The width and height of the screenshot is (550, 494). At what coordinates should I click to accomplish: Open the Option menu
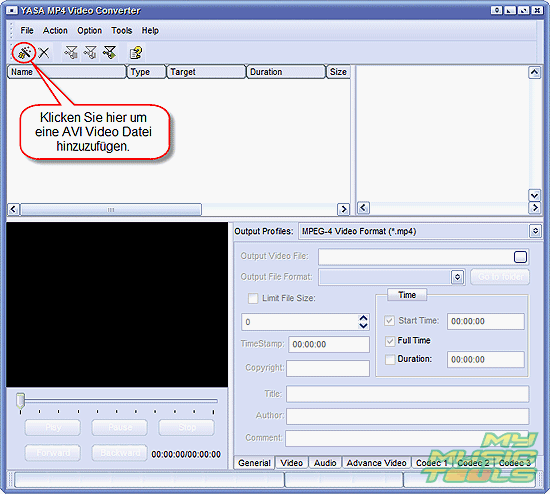click(x=89, y=31)
